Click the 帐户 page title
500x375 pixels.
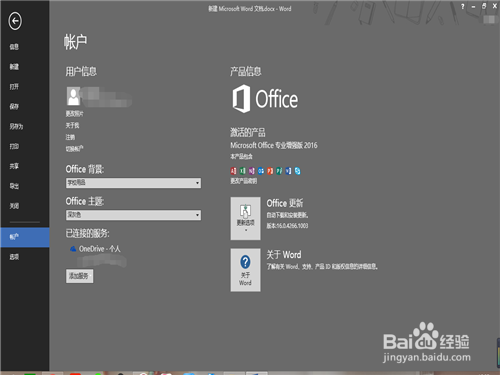tap(76, 42)
